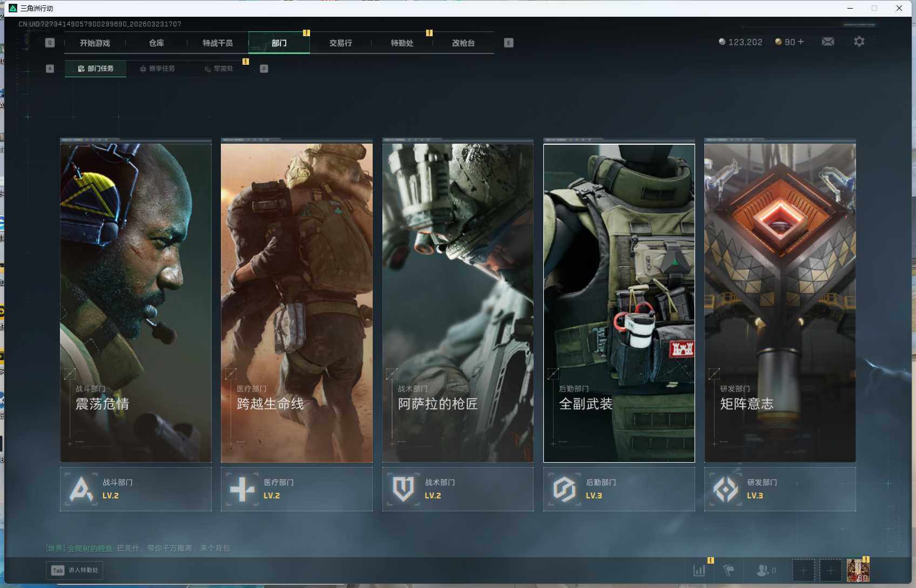The height and width of the screenshot is (588, 916).
Task: Open the 赛季任务 sub-tab
Action: point(157,69)
